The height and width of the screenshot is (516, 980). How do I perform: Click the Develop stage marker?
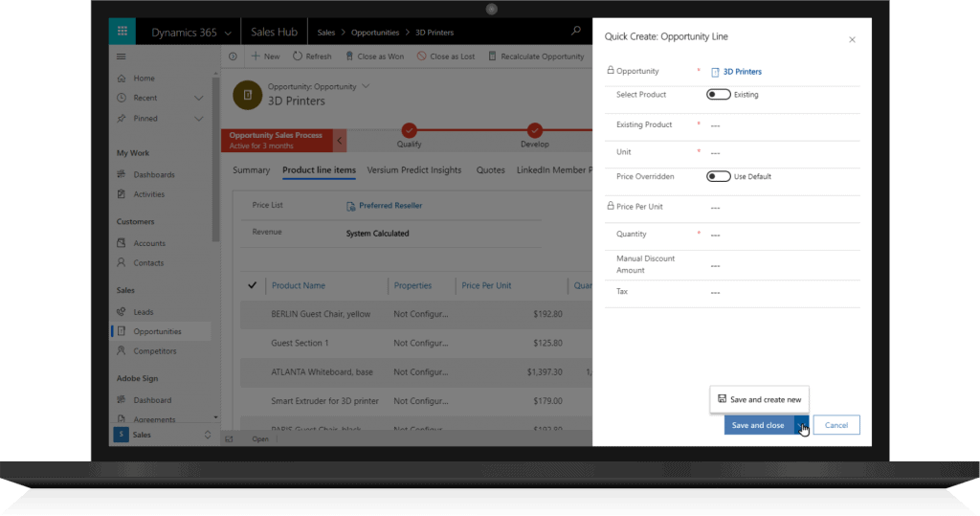tap(534, 130)
